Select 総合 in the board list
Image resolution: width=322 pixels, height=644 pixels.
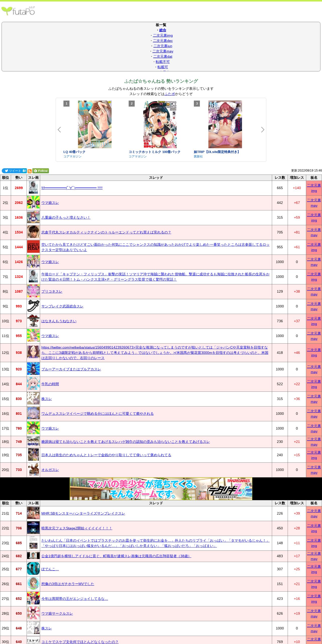click(163, 30)
